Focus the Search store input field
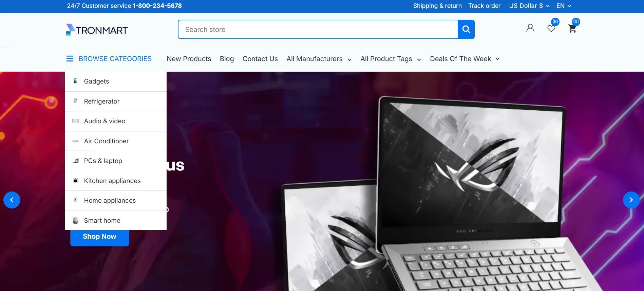The width and height of the screenshot is (644, 291). [x=318, y=30]
